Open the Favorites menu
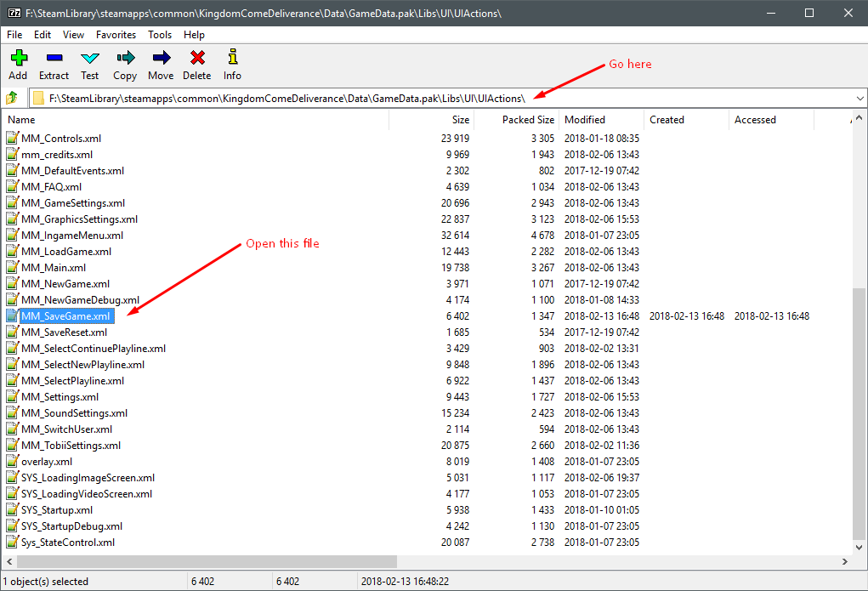 click(116, 35)
